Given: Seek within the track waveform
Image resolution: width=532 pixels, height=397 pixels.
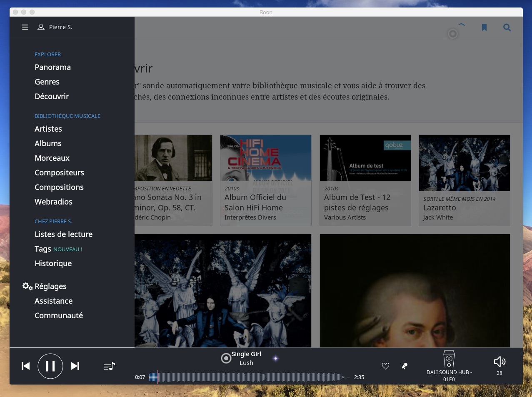Looking at the screenshot, I should tap(250, 377).
